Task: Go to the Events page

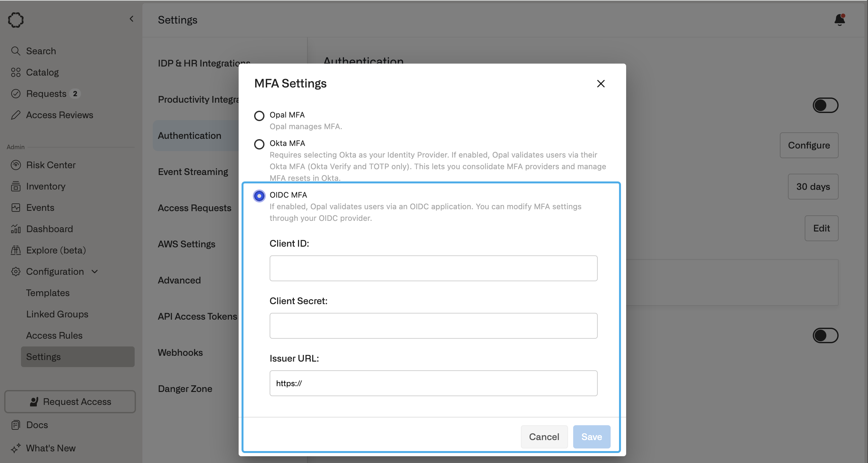Action: pos(40,208)
